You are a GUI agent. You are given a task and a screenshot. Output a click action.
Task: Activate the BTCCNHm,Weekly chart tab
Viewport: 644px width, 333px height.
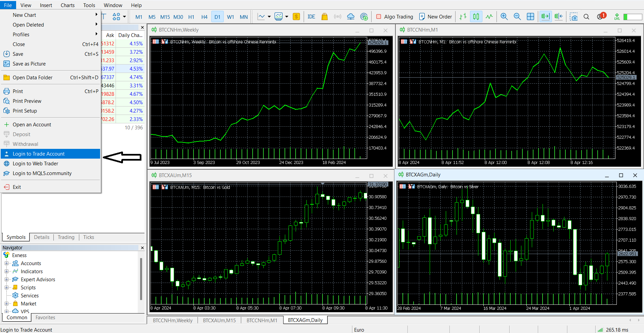(x=173, y=320)
